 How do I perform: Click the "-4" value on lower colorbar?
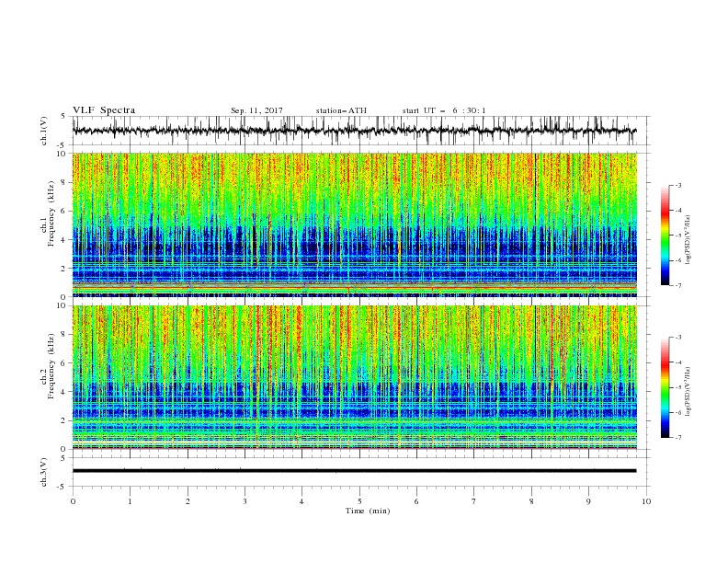click(678, 362)
